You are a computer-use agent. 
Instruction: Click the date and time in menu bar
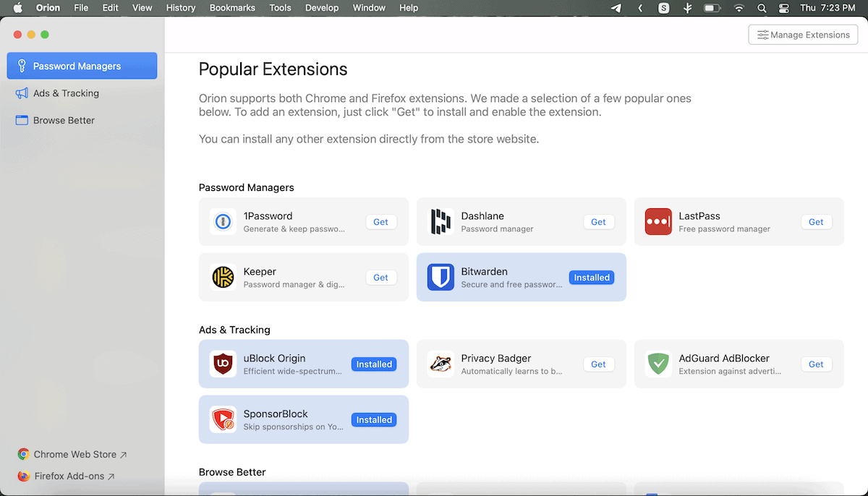click(830, 8)
